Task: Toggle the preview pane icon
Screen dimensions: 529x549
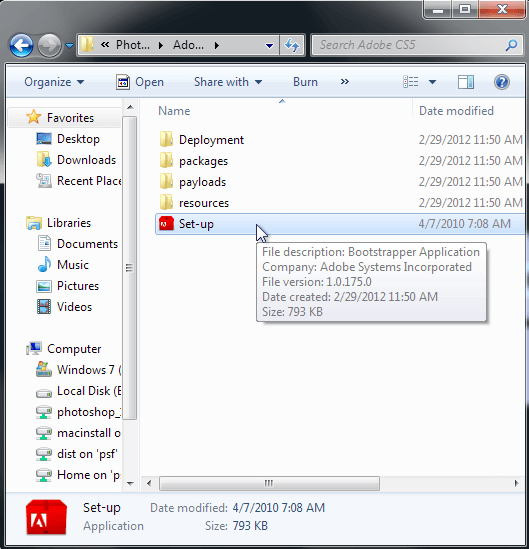Action: click(x=466, y=82)
